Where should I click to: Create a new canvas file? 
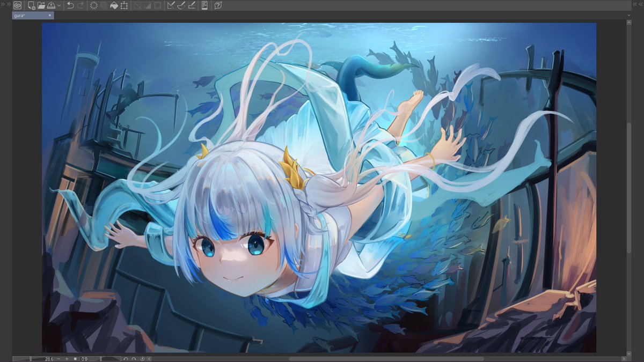(x=32, y=5)
